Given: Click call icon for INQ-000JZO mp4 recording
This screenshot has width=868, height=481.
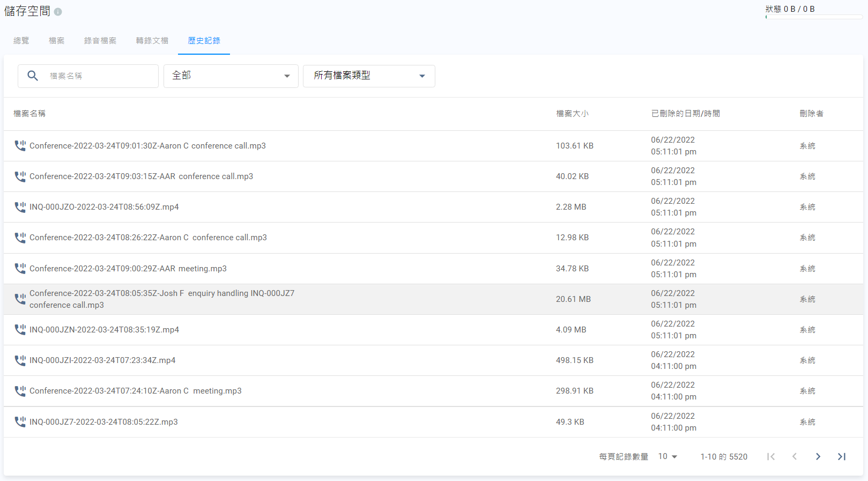Looking at the screenshot, I should (x=20, y=207).
